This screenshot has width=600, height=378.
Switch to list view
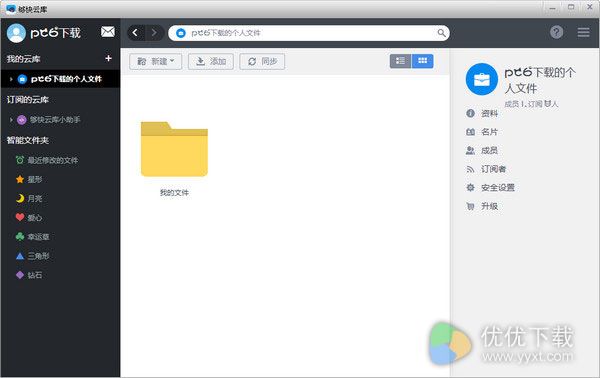[x=400, y=61]
